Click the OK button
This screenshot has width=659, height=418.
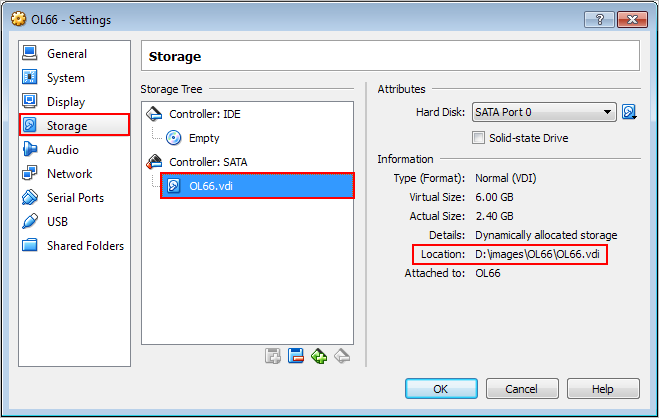point(441,389)
